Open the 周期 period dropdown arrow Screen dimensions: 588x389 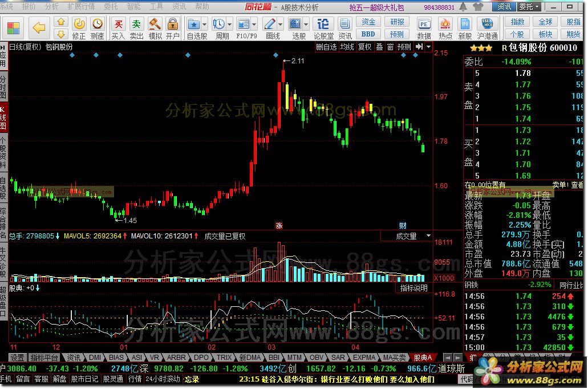pos(229,25)
